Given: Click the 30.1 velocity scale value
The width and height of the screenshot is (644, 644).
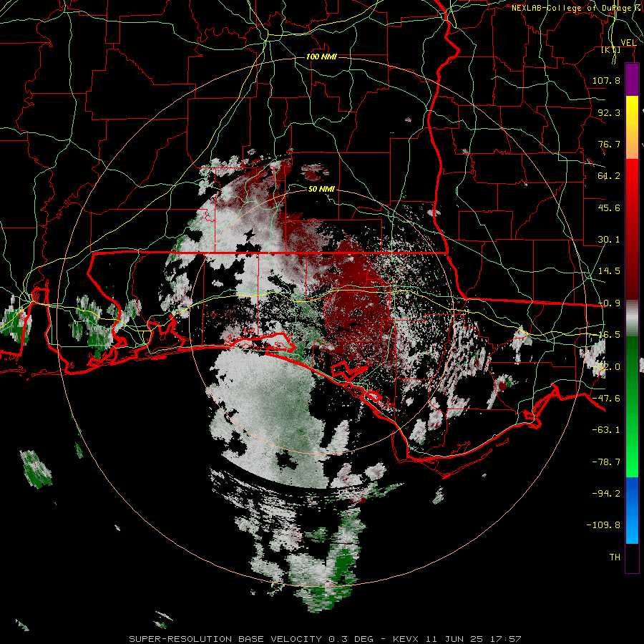Looking at the screenshot, I should [x=609, y=240].
